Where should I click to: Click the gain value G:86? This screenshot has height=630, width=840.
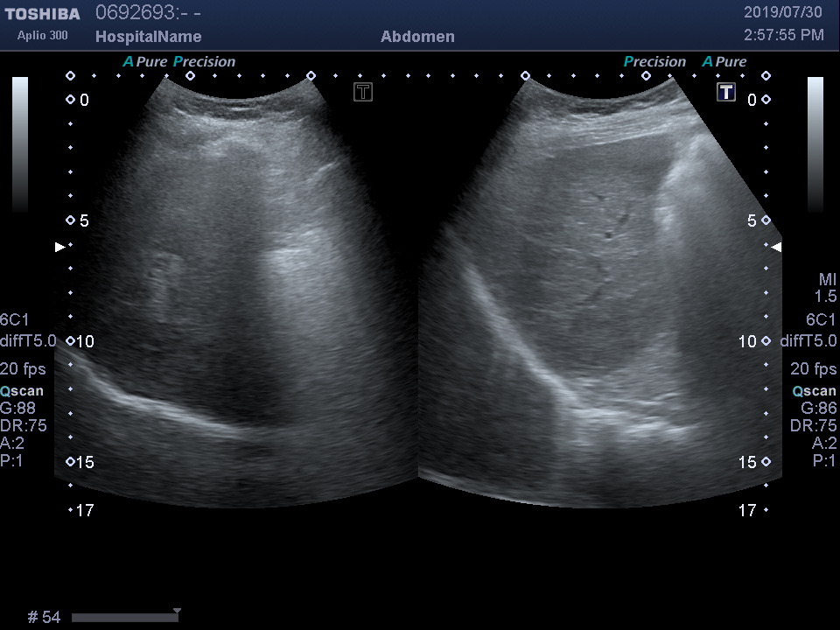point(819,409)
